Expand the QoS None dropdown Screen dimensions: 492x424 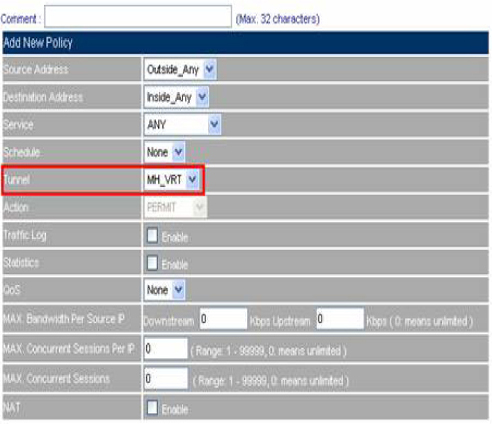164,290
